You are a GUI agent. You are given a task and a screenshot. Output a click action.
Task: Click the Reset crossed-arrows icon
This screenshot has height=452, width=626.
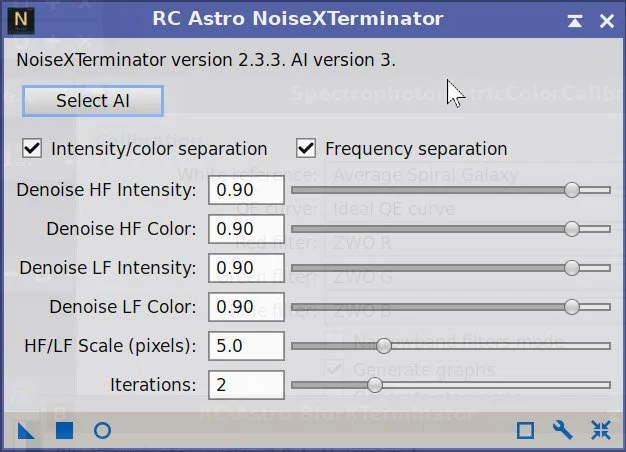[601, 430]
